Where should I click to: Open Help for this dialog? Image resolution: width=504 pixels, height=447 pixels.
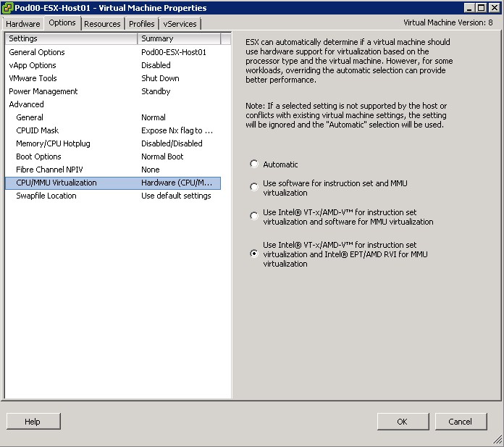coord(33,422)
